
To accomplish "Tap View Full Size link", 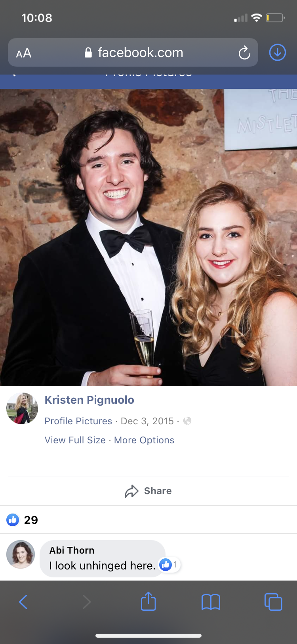I will coord(75,440).
